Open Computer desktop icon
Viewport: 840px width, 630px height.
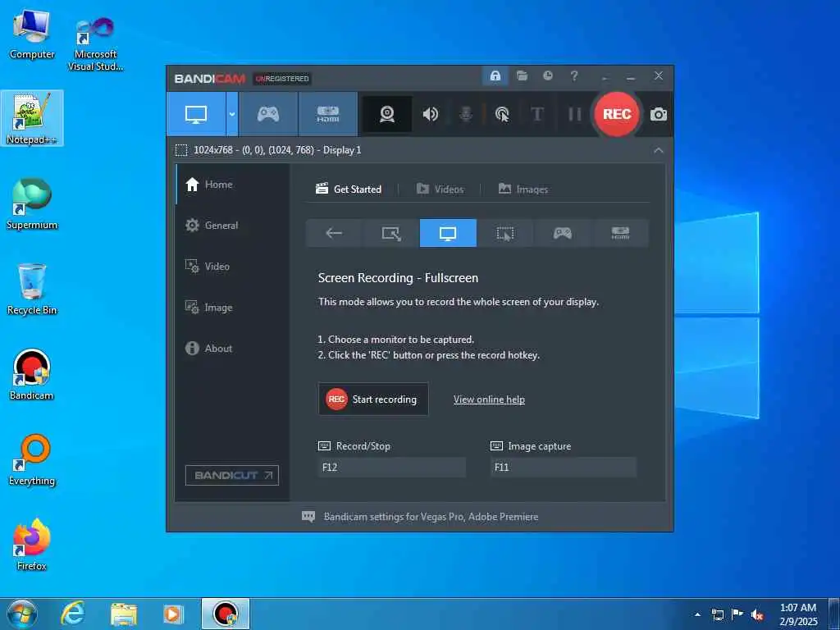coord(32,34)
